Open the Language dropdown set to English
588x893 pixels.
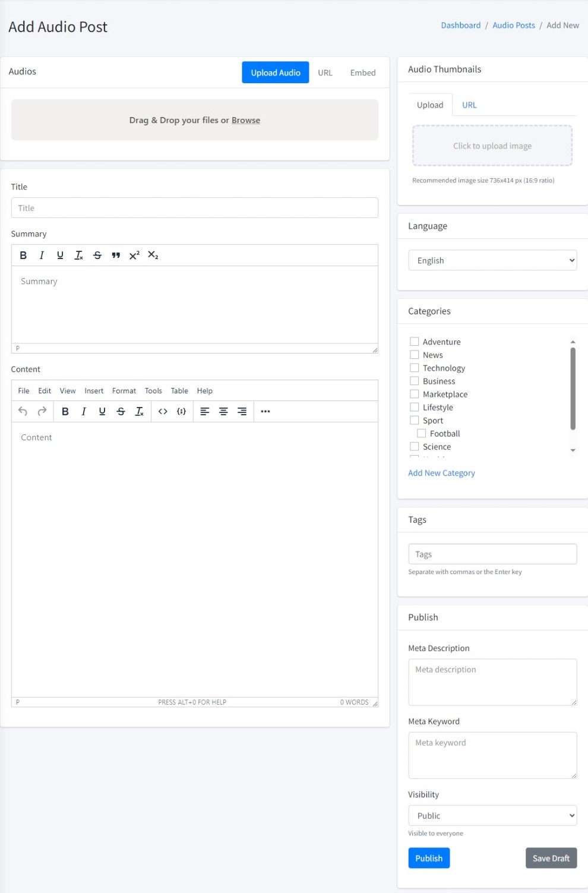coord(492,260)
